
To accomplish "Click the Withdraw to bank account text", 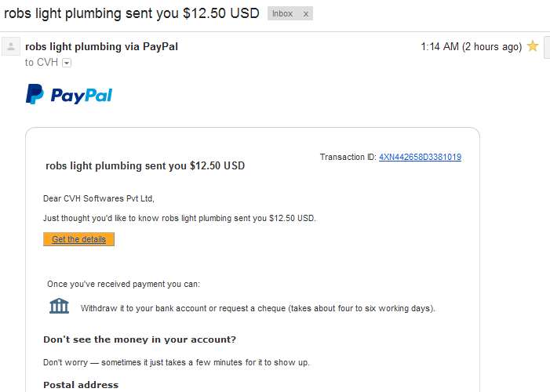I will [x=258, y=308].
